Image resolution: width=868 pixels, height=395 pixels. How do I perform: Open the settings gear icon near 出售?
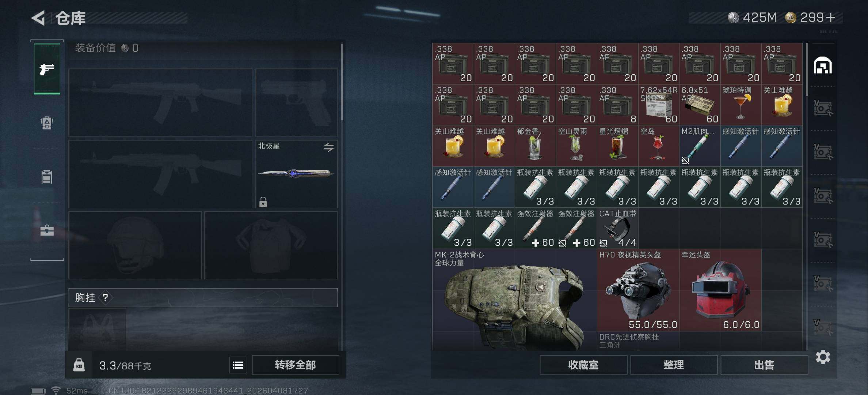[823, 357]
